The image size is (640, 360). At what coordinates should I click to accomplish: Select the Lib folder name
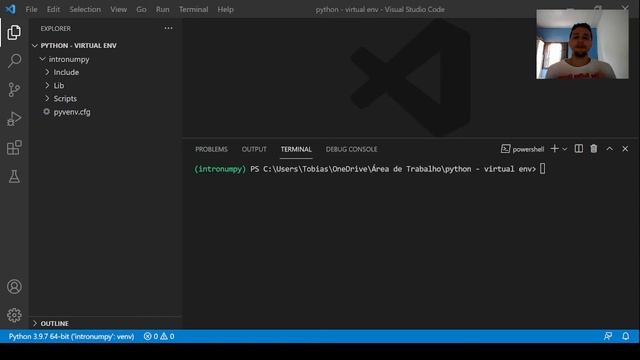point(59,85)
